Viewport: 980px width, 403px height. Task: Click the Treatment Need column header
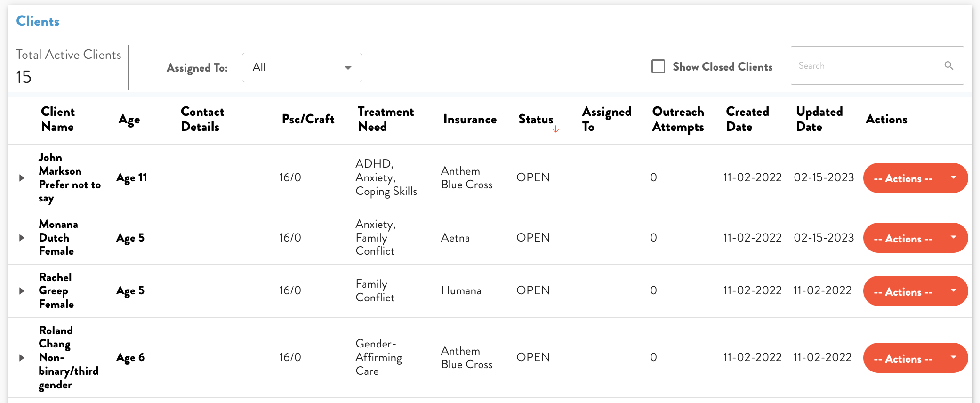coord(386,119)
